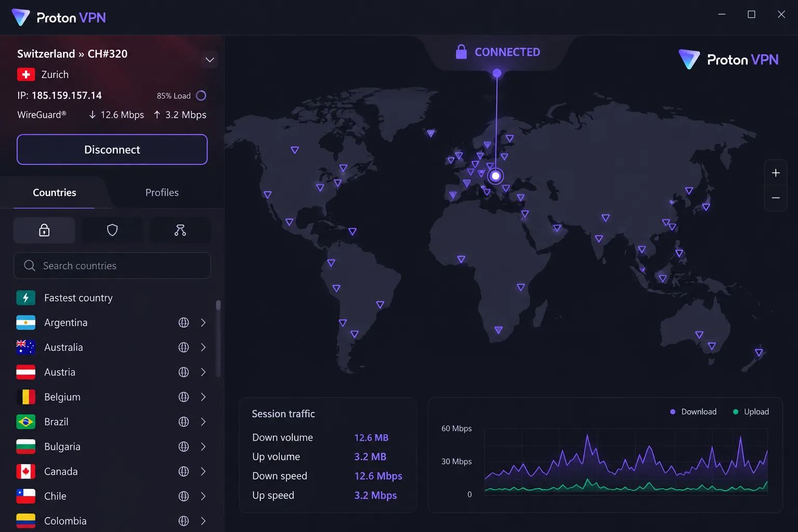The width and height of the screenshot is (798, 532).
Task: Expand Australia server list
Action: [x=204, y=348]
